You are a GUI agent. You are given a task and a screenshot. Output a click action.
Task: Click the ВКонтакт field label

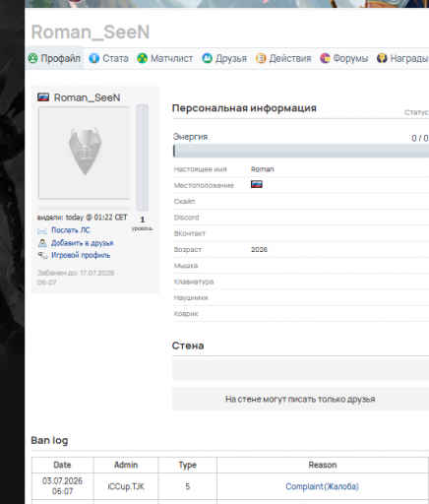(190, 233)
